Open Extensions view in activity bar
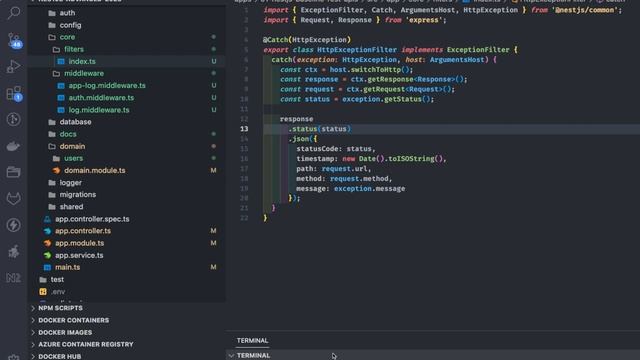Image resolution: width=640 pixels, height=360 pixels. [x=14, y=93]
